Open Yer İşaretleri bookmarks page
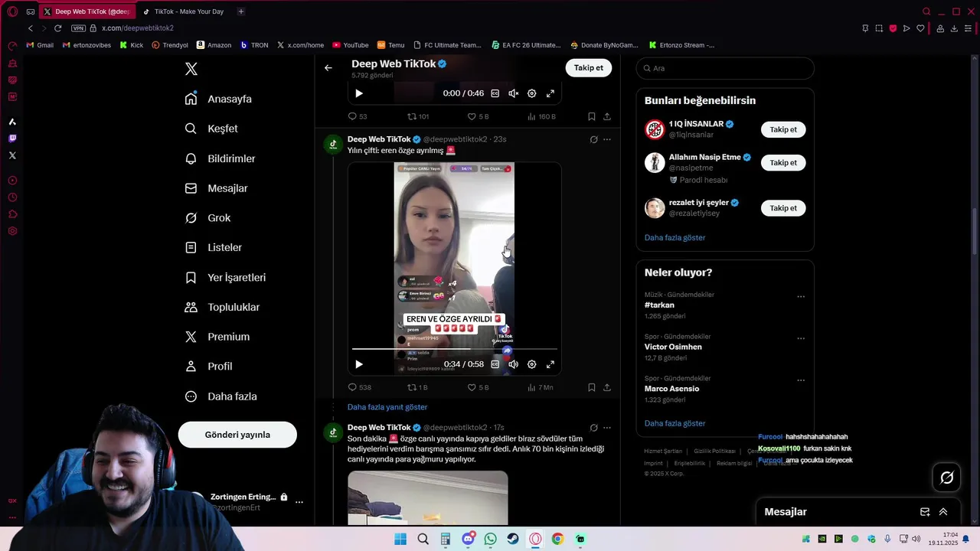980x551 pixels. point(225,277)
